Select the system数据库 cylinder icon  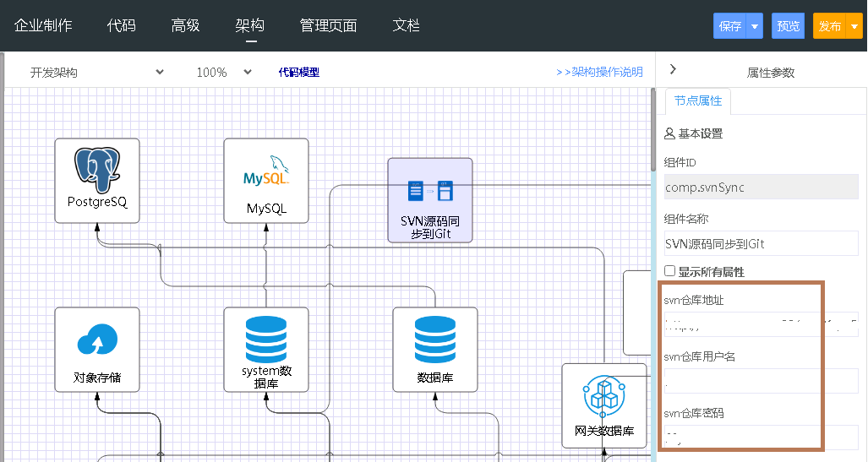coord(266,338)
